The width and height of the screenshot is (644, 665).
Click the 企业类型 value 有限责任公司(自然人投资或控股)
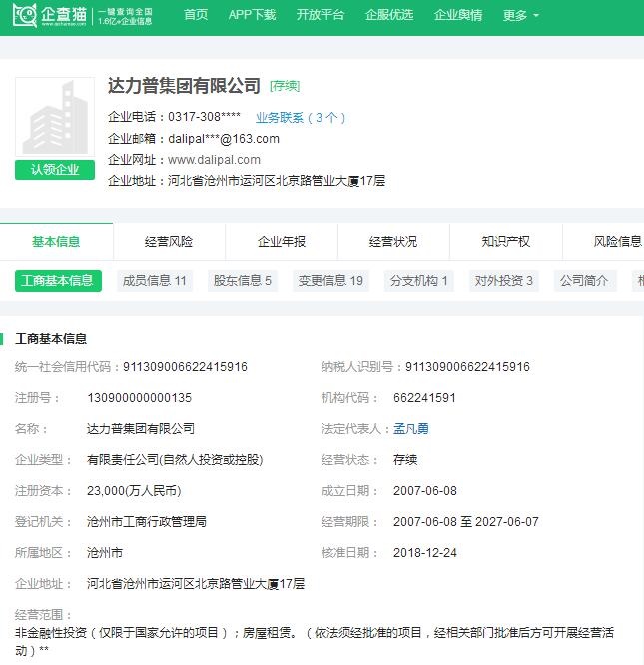[x=175, y=460]
